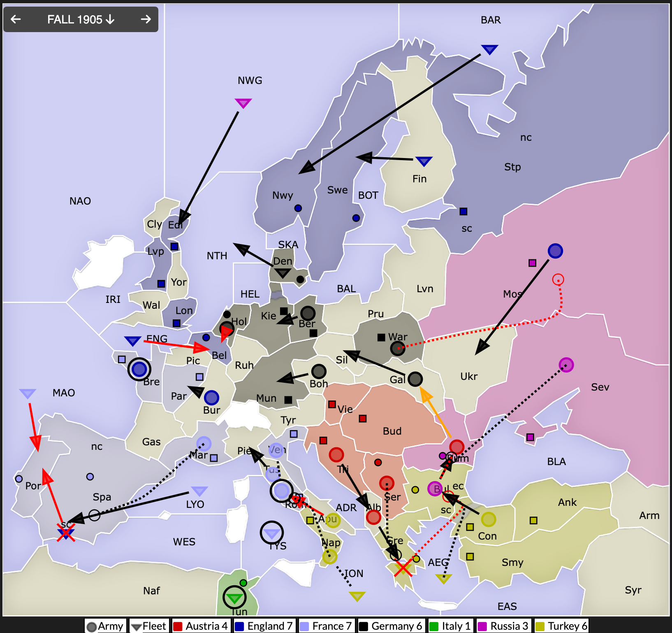Click the Germany 6 legend entry
The image size is (672, 633).
(391, 626)
